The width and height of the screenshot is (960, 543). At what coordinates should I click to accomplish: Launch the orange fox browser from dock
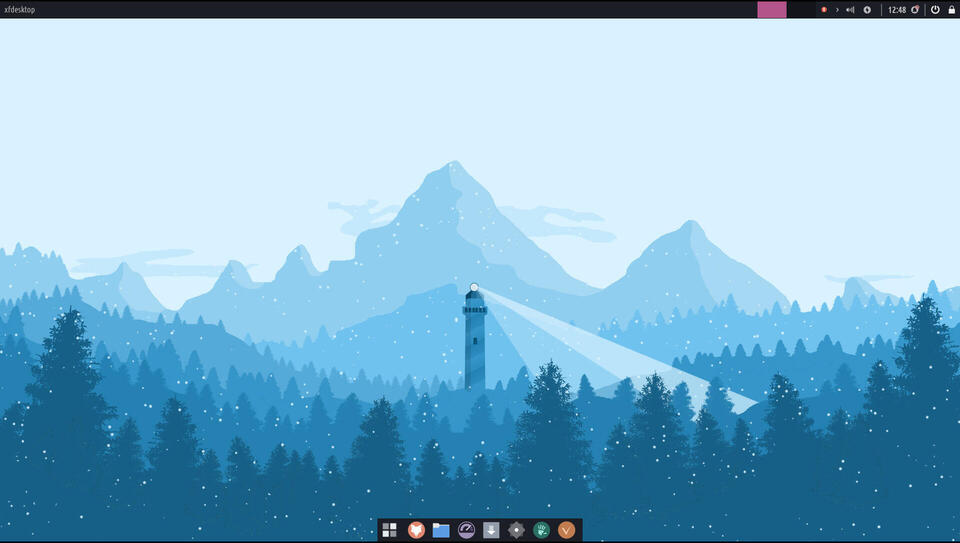(x=416, y=530)
